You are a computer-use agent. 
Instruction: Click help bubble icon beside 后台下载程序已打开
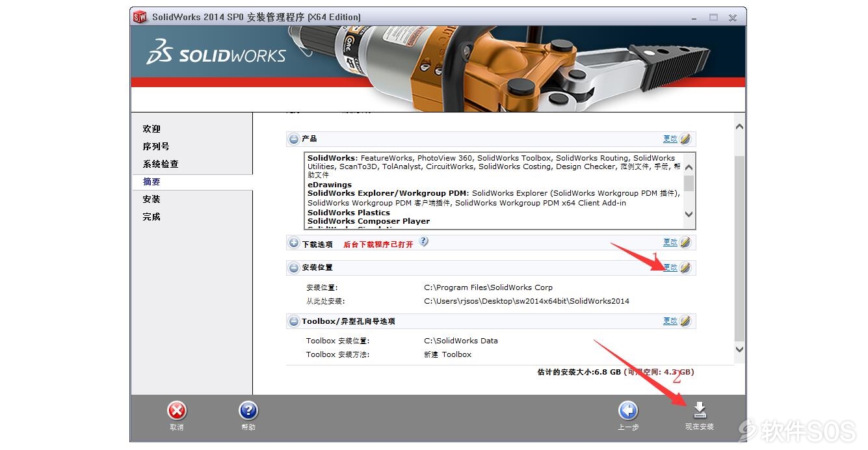coord(424,241)
